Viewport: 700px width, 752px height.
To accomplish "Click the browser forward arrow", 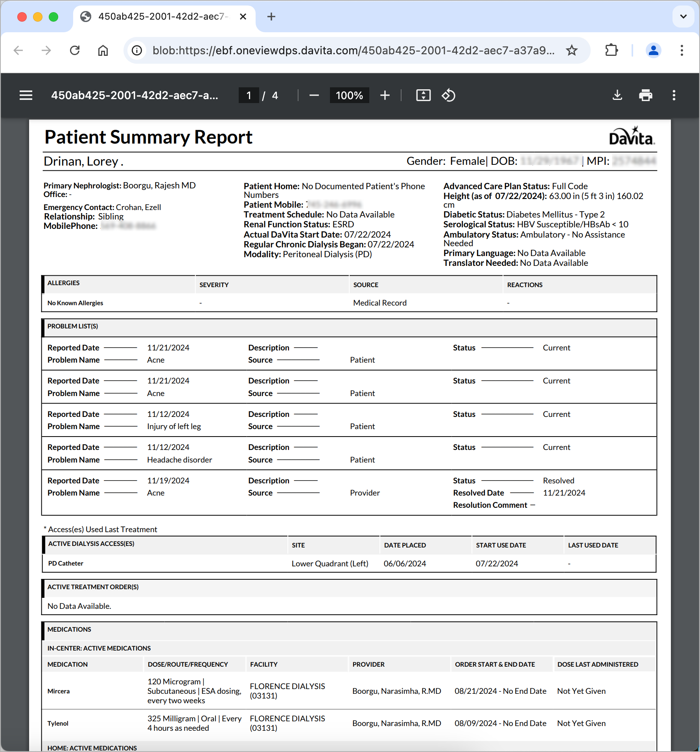I will coord(46,50).
